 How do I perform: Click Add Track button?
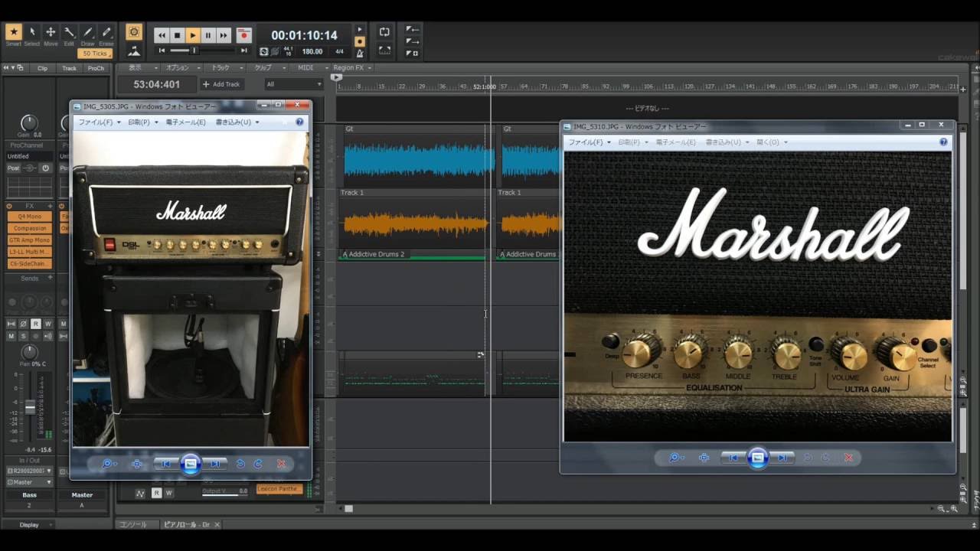point(220,84)
